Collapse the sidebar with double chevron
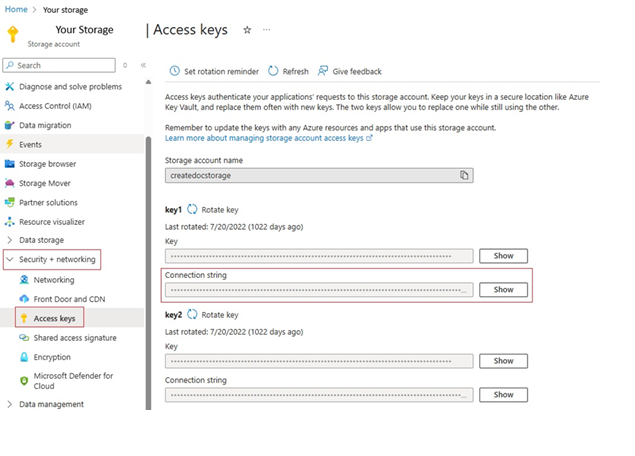The image size is (635, 456). (x=143, y=65)
